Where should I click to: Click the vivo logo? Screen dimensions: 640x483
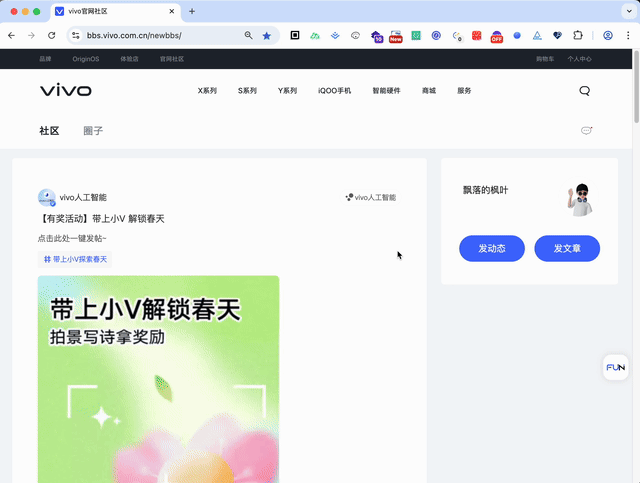tap(66, 90)
